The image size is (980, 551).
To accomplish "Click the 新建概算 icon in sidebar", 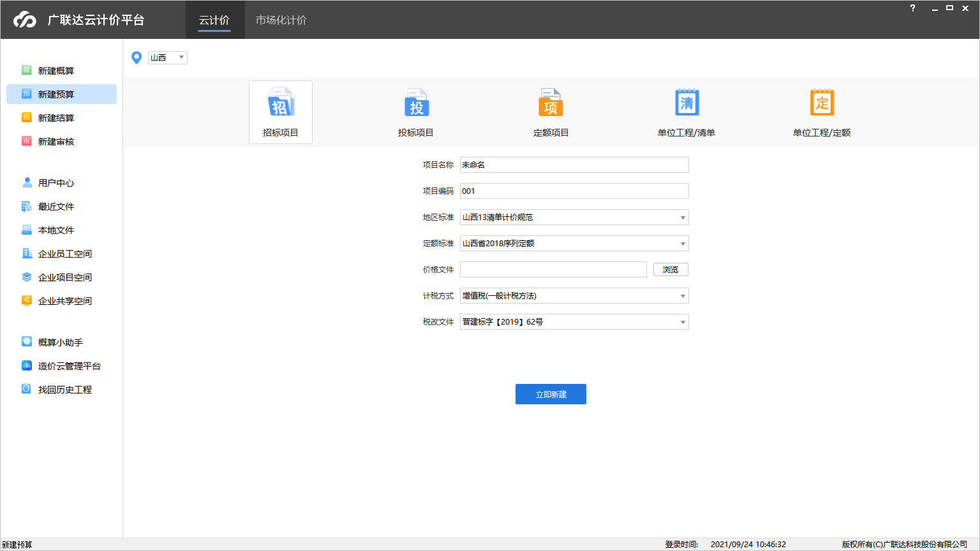I will click(x=27, y=70).
